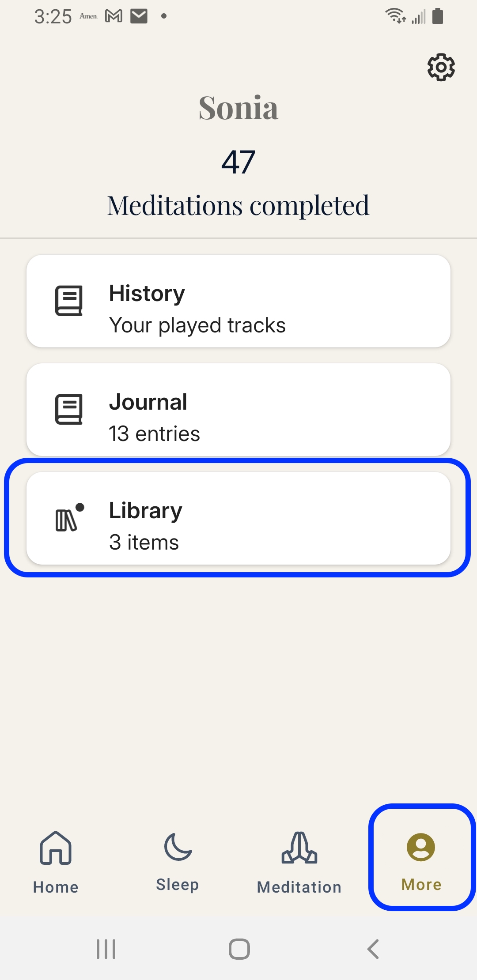The height and width of the screenshot is (980, 477).
Task: Tap the More profile icon
Action: (421, 847)
